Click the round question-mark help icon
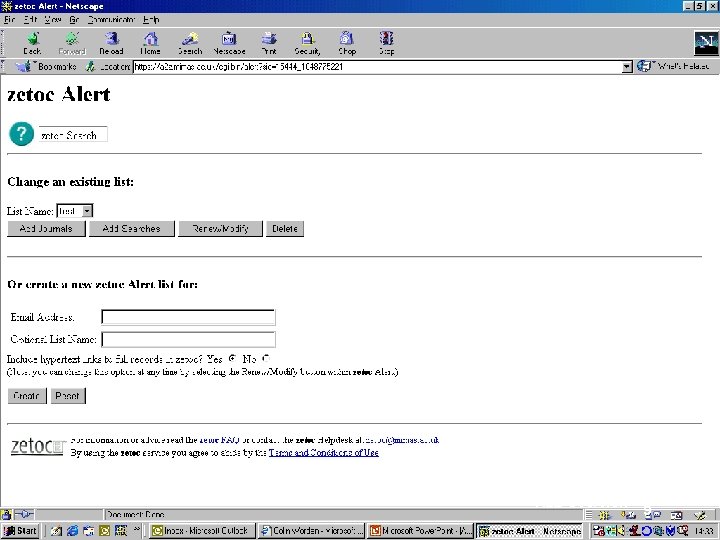Image resolution: width=720 pixels, height=540 pixels. pos(21,134)
